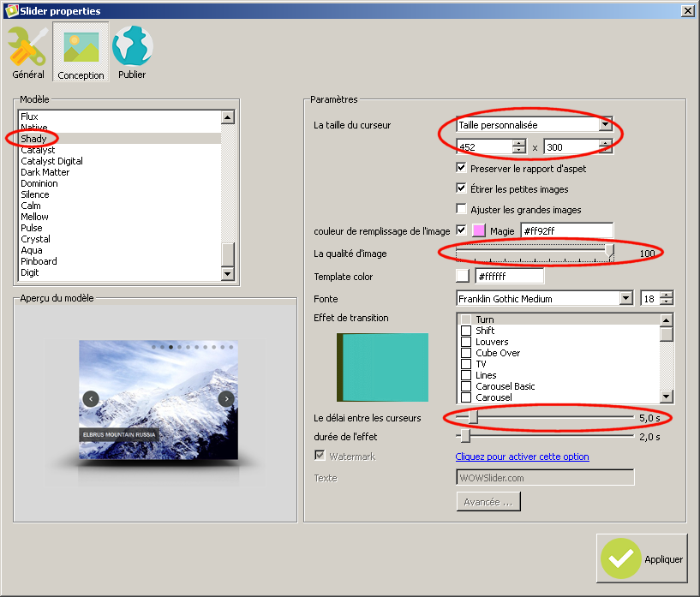The width and height of the screenshot is (700, 597).
Task: Check the TV transition effect
Action: click(x=466, y=364)
